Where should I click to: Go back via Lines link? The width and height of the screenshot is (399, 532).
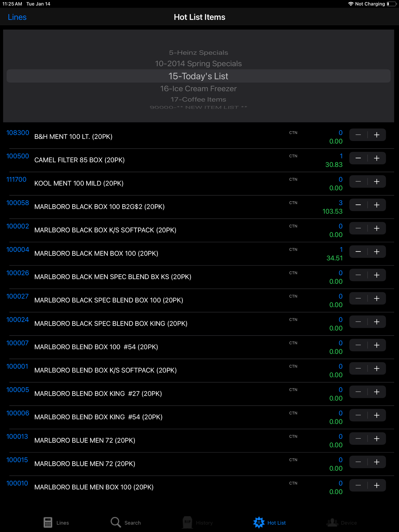click(x=17, y=17)
